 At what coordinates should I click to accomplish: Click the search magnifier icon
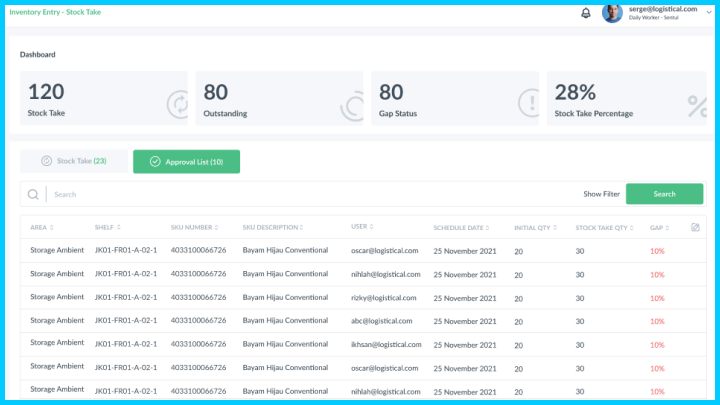pos(34,194)
